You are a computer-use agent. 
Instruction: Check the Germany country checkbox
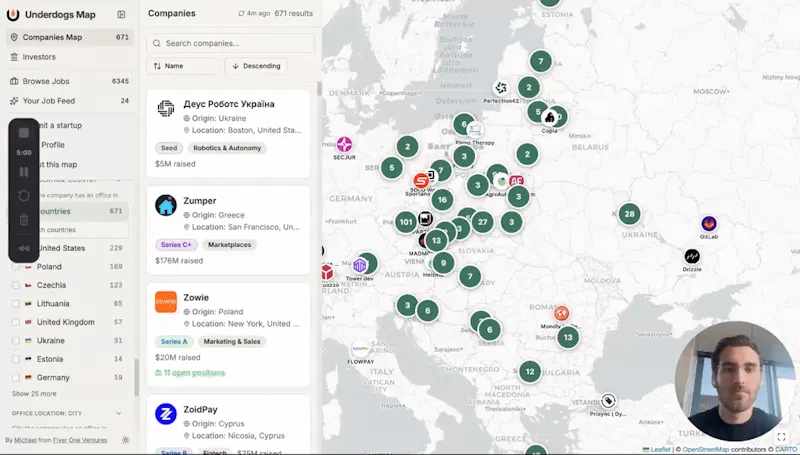click(16, 377)
